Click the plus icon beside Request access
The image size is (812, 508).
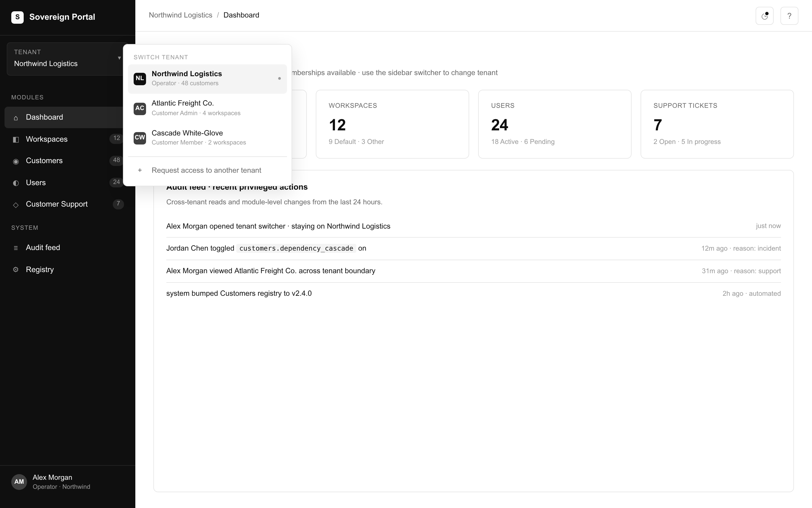coord(140,170)
